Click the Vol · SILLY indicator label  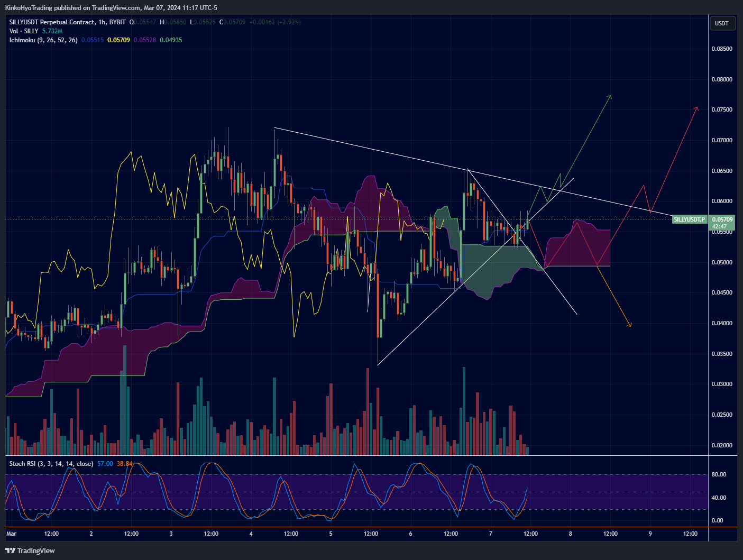[24, 31]
